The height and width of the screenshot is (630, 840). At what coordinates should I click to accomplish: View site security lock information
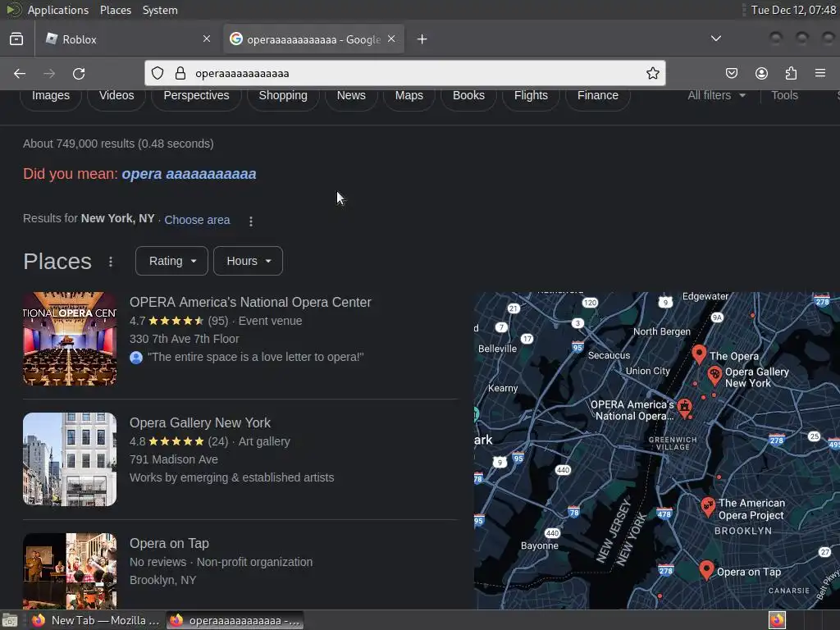pos(180,73)
